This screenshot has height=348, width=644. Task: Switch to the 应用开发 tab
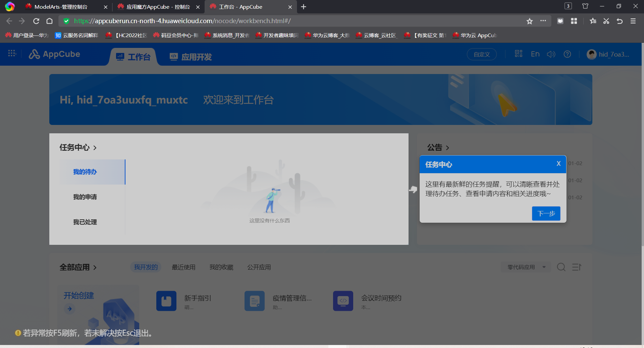click(x=191, y=57)
